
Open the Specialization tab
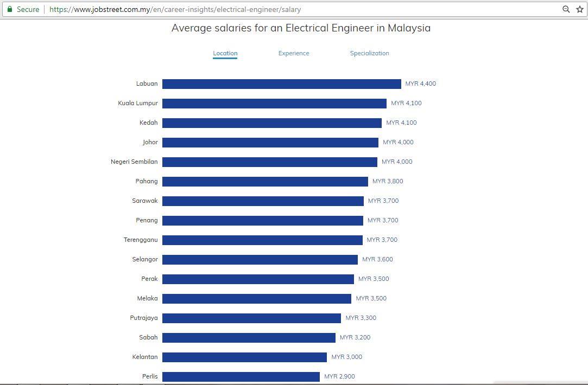pyautogui.click(x=369, y=53)
